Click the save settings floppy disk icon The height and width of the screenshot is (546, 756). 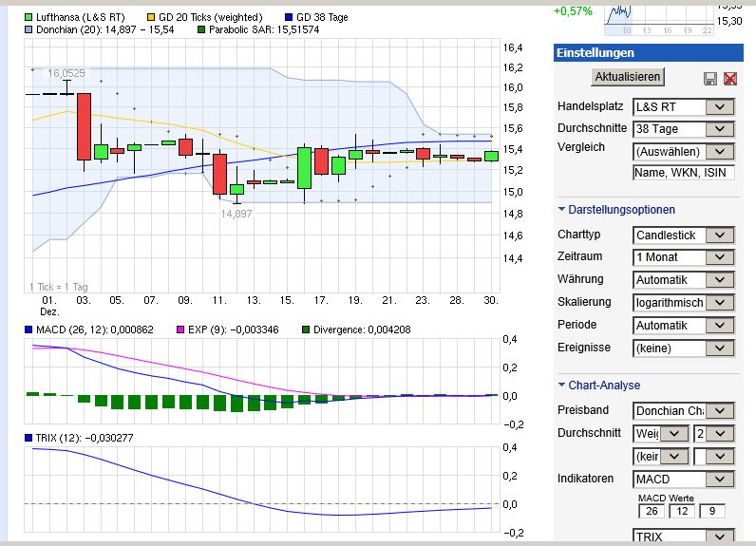[x=710, y=79]
